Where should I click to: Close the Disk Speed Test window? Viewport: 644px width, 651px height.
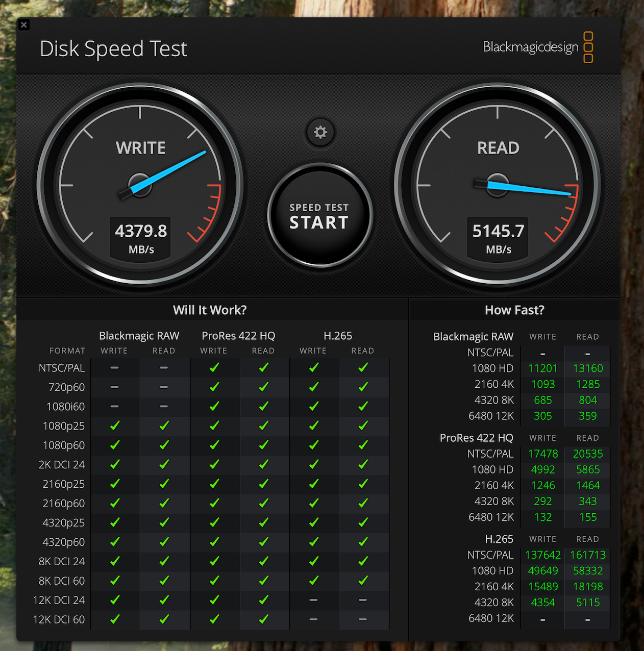[23, 24]
